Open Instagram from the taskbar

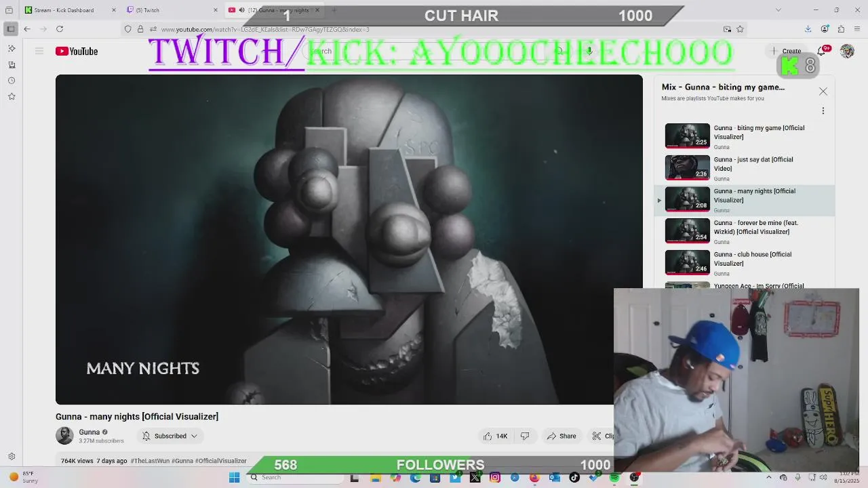[x=495, y=477]
